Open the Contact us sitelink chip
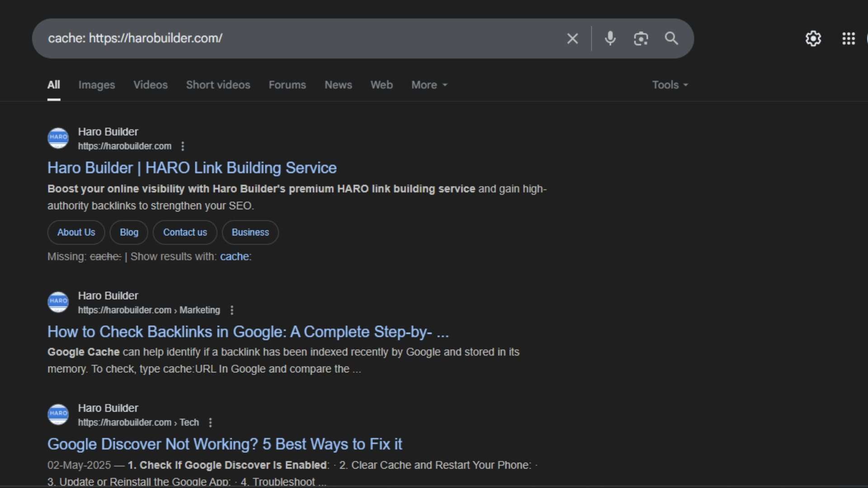The image size is (868, 488). [185, 232]
